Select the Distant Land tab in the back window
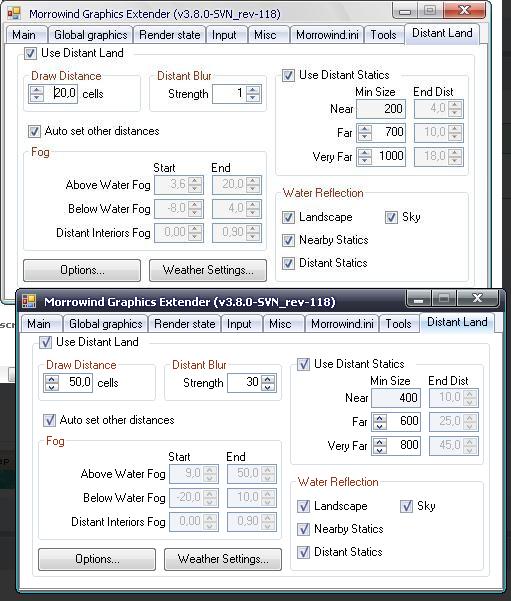Image resolution: width=511 pixels, height=601 pixels. [x=442, y=33]
